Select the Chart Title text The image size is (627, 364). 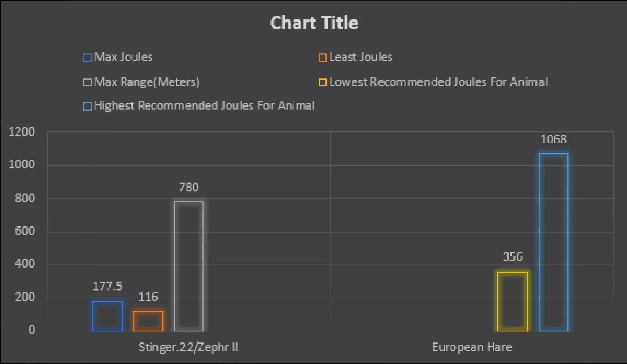pyautogui.click(x=314, y=23)
